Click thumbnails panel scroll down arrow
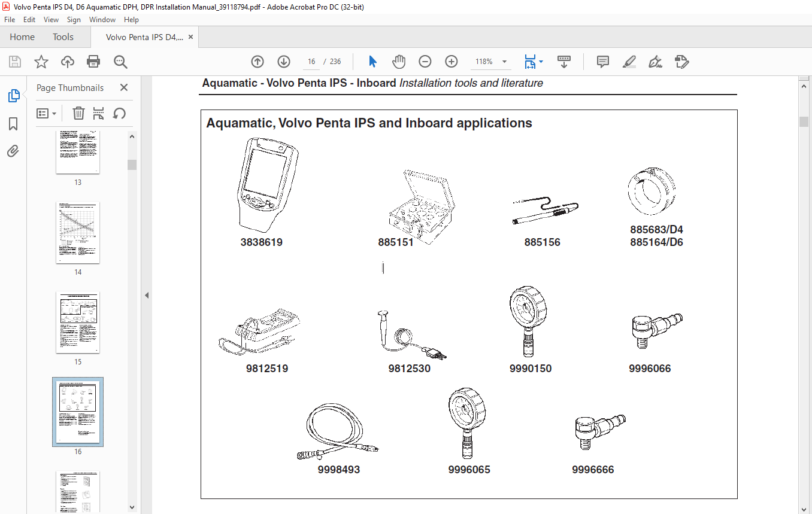This screenshot has width=812, height=514. (x=132, y=507)
